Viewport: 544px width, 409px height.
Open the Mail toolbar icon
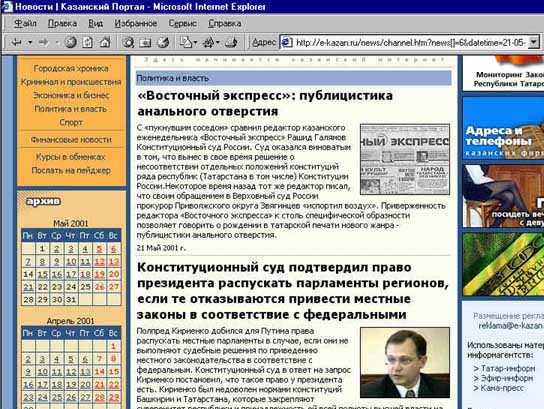[186, 43]
